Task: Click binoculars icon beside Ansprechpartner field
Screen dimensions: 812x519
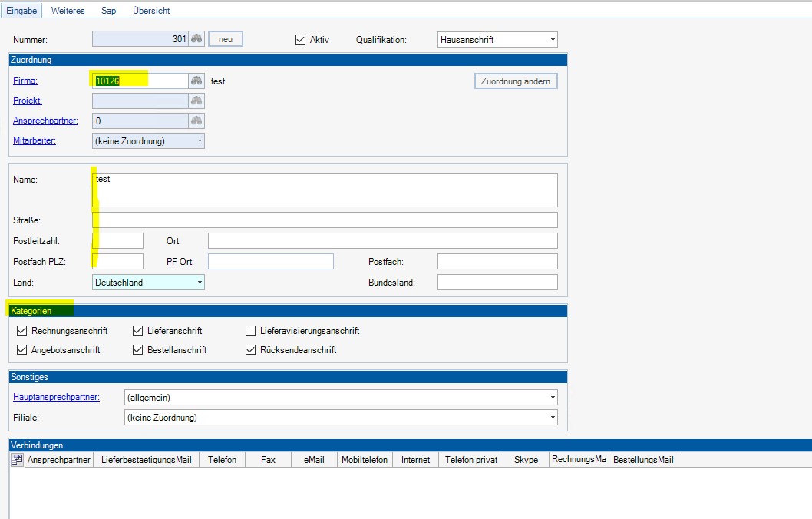Action: [196, 121]
